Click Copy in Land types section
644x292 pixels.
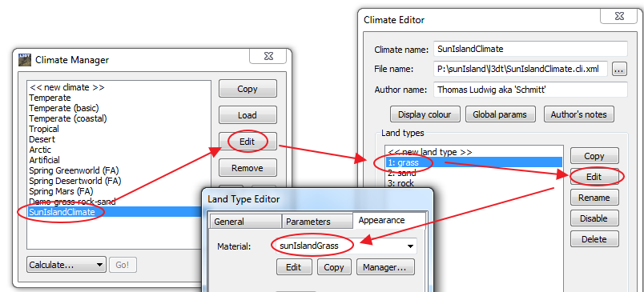pos(594,156)
